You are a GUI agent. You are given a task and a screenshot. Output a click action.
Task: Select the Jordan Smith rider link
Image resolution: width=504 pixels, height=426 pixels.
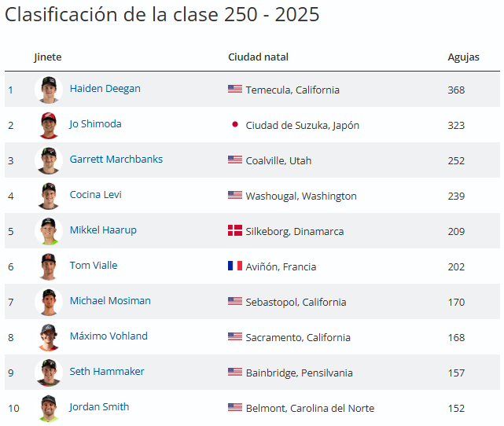[99, 406]
